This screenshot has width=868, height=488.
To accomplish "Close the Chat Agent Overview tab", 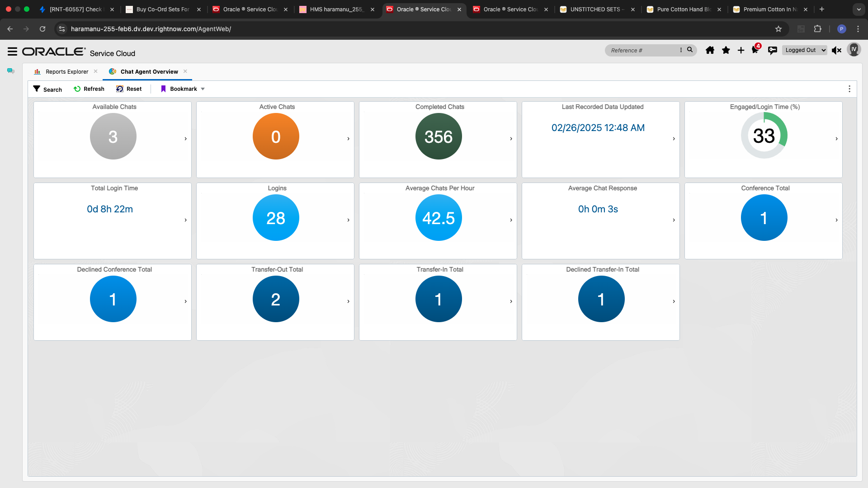I will click(185, 71).
